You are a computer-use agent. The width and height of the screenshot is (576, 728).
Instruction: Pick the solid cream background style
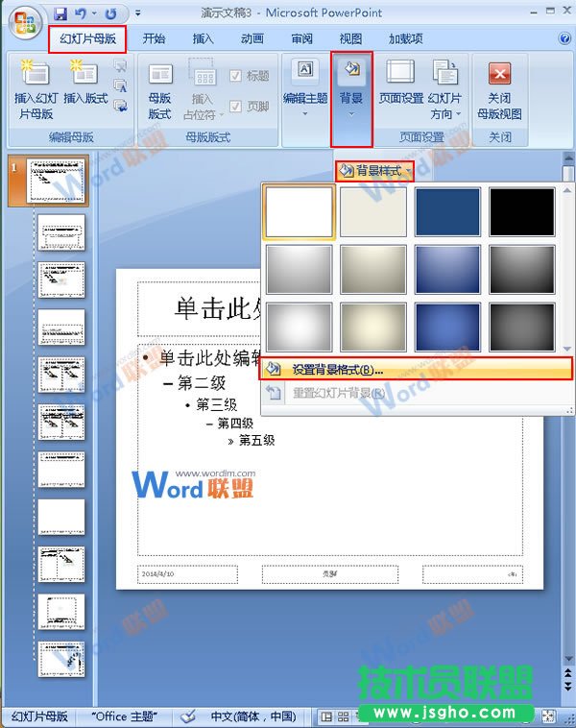pos(373,211)
